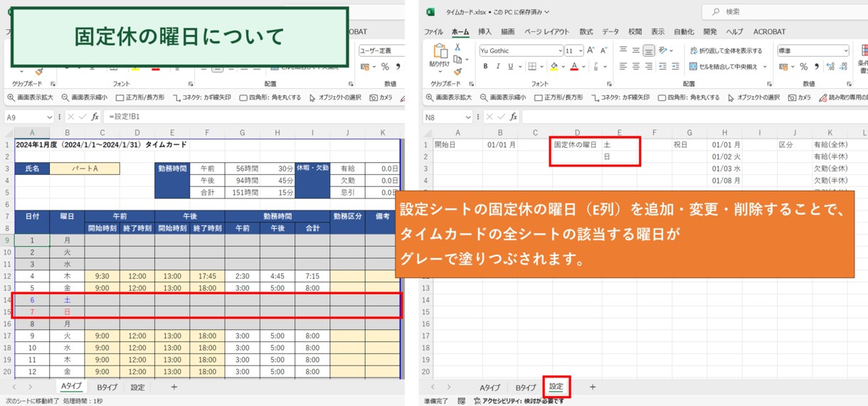Click the percent style icon in right window
This screenshot has height=406, width=868.
[803, 66]
